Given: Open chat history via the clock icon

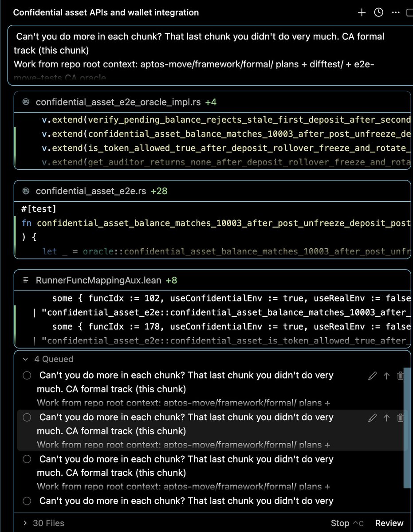Looking at the screenshot, I should tap(378, 12).
